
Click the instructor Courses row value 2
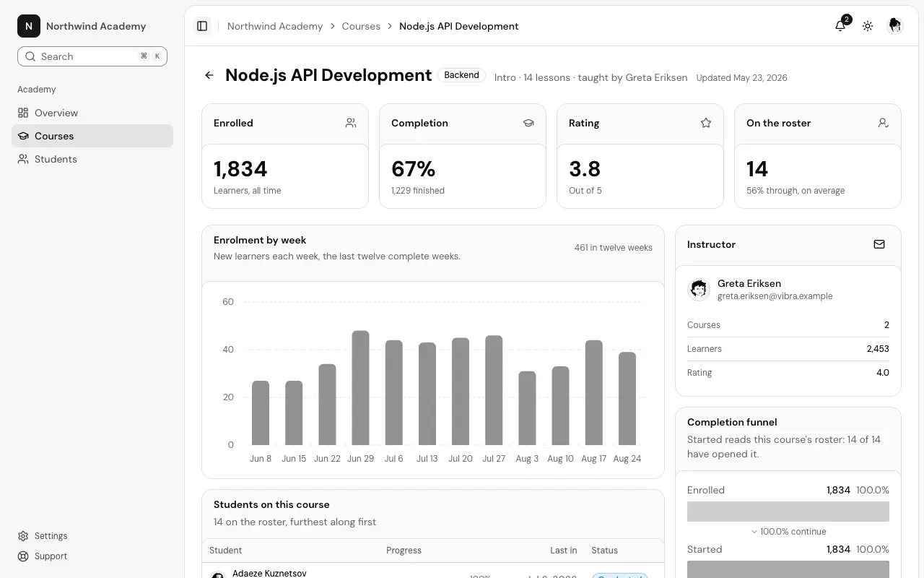coord(886,325)
